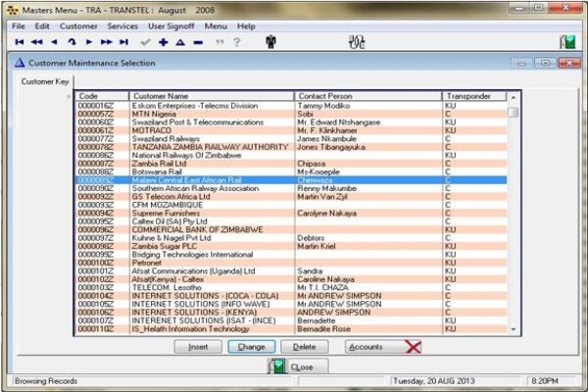This screenshot has height=392, width=588.
Task: Open the Customer menu
Action: [x=78, y=26]
